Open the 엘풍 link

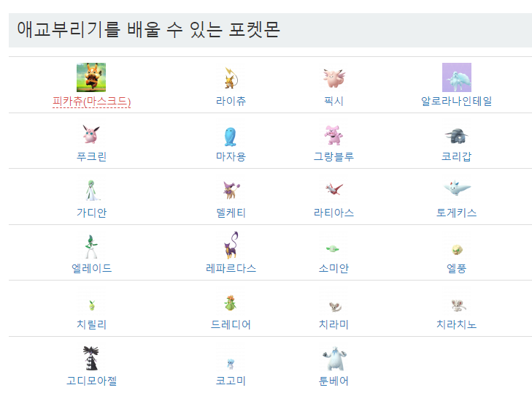click(x=456, y=268)
